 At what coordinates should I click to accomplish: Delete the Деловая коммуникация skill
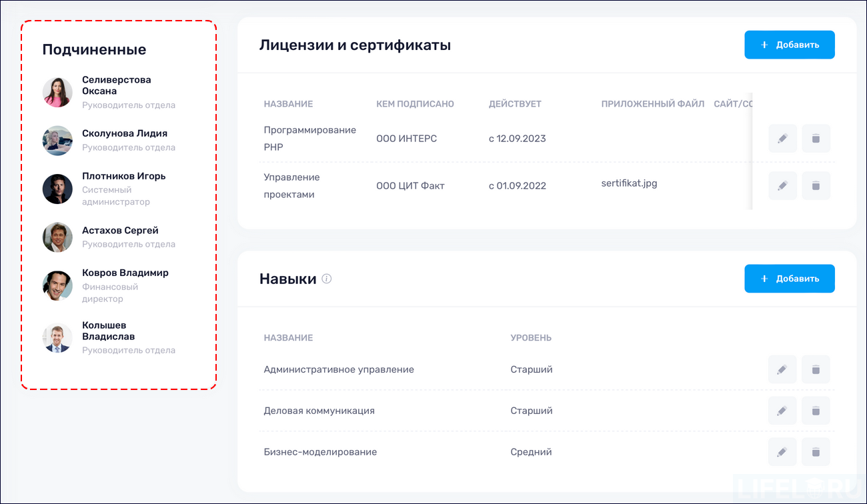816,410
